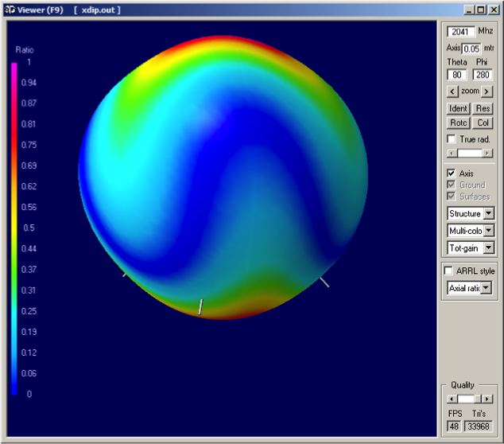Click the zoom out left arrow button
Image resolution: width=504 pixels, height=444 pixels.
452,92
